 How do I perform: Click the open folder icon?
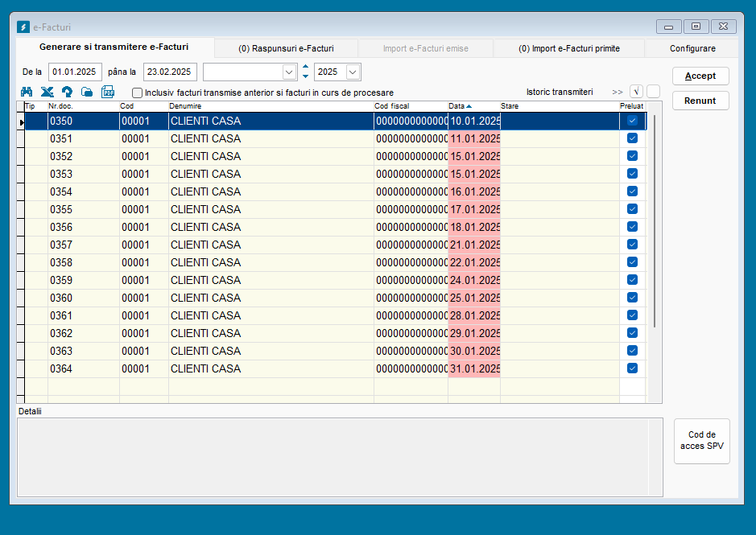[x=87, y=92]
